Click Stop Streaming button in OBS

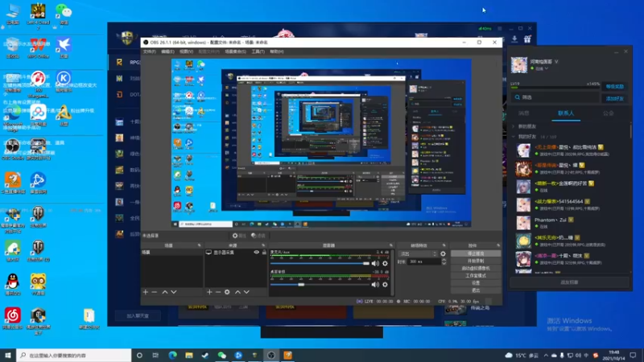(476, 253)
